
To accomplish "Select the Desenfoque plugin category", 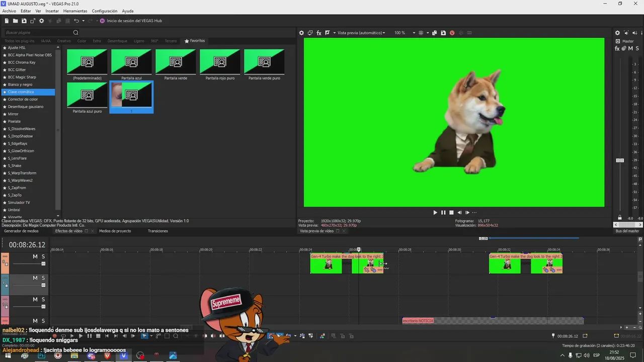I will coord(117,41).
